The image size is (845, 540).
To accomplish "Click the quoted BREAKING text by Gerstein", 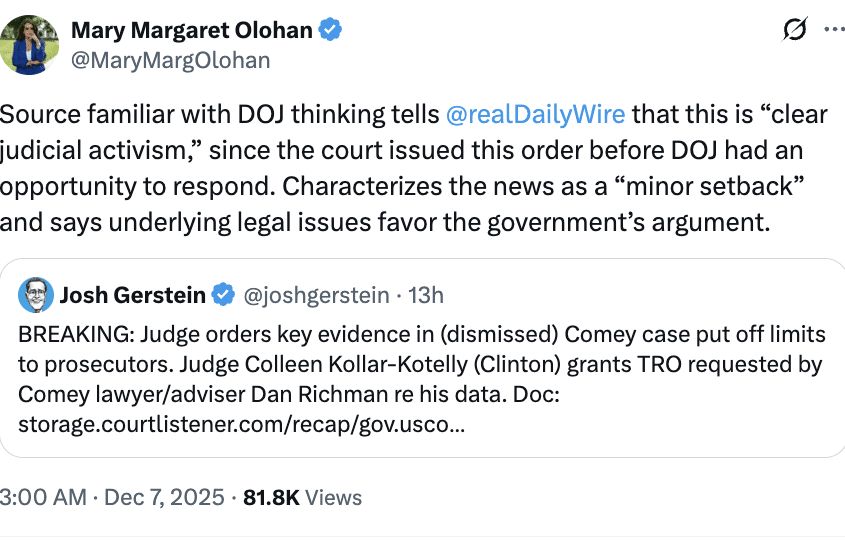I will coord(420,333).
